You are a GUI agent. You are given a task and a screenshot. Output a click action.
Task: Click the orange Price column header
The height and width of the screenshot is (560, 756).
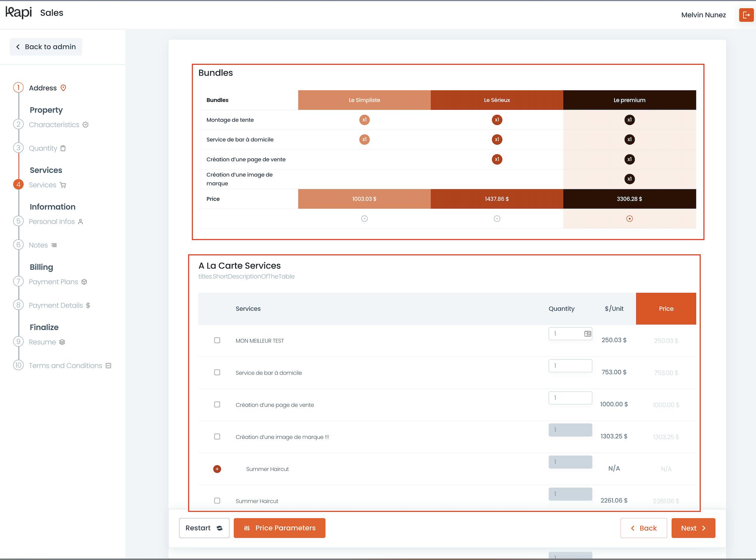point(666,309)
